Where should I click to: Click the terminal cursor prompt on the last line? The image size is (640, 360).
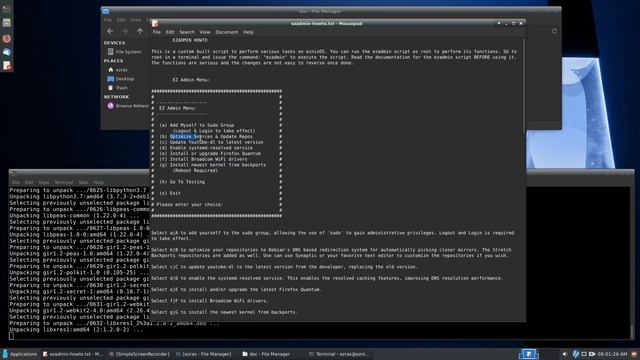[11, 336]
